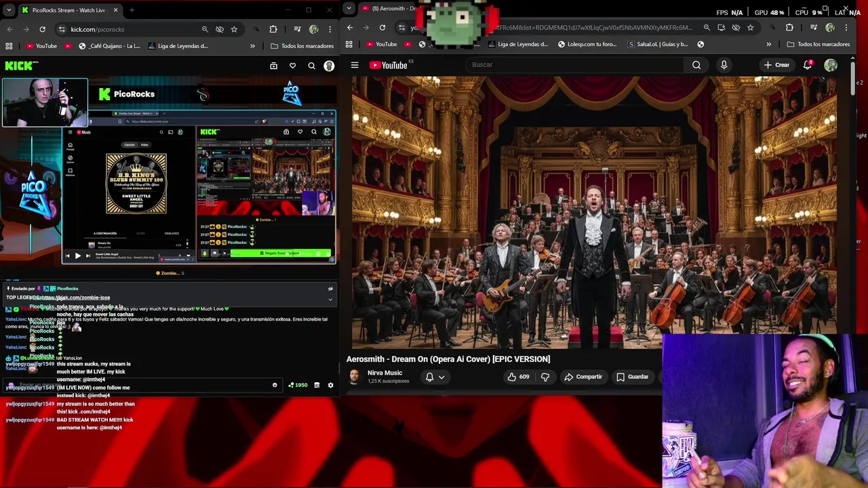Viewport: 868px width, 488px height.
Task: Like the Aerosmith video (609)
Action: [x=518, y=377]
